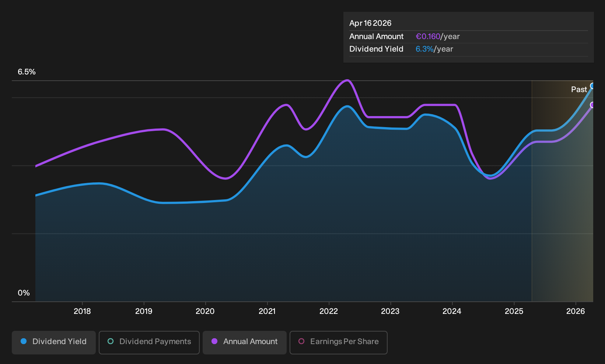The width and height of the screenshot is (605, 364).
Task: Click the pink Earnings Per Share circle icon
Action: pos(301,341)
